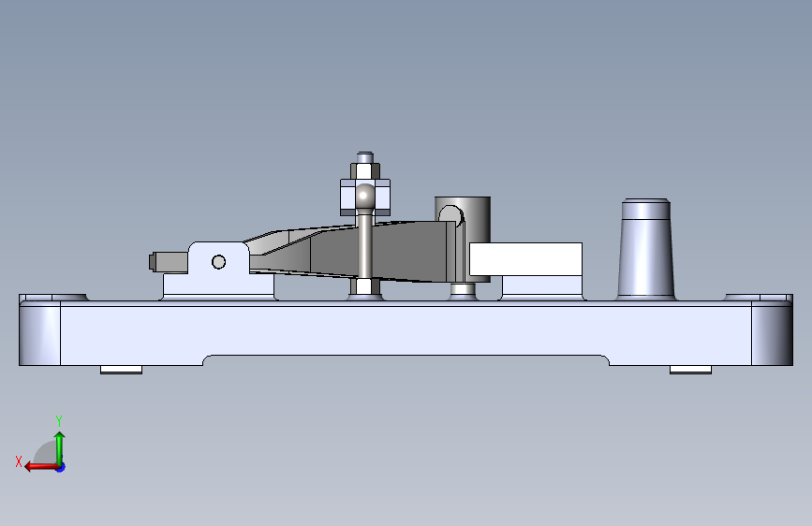Select the right foot pad under base plate

click(x=690, y=370)
